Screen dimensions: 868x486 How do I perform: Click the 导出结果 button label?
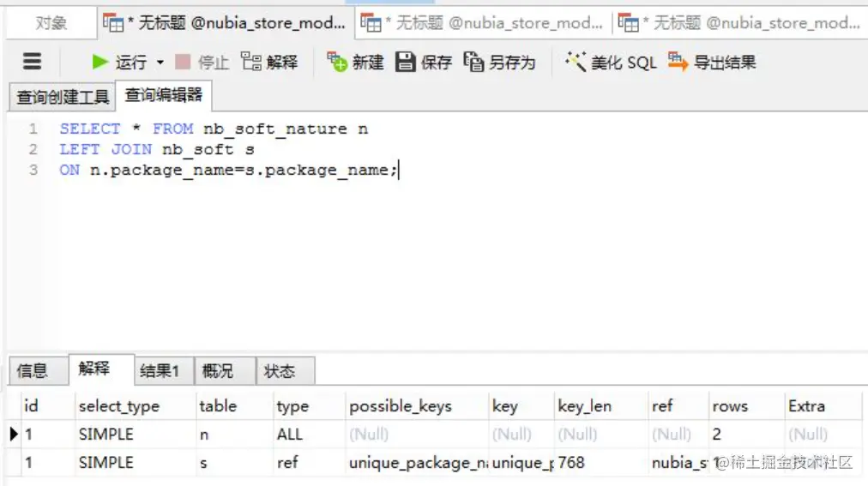click(x=725, y=63)
